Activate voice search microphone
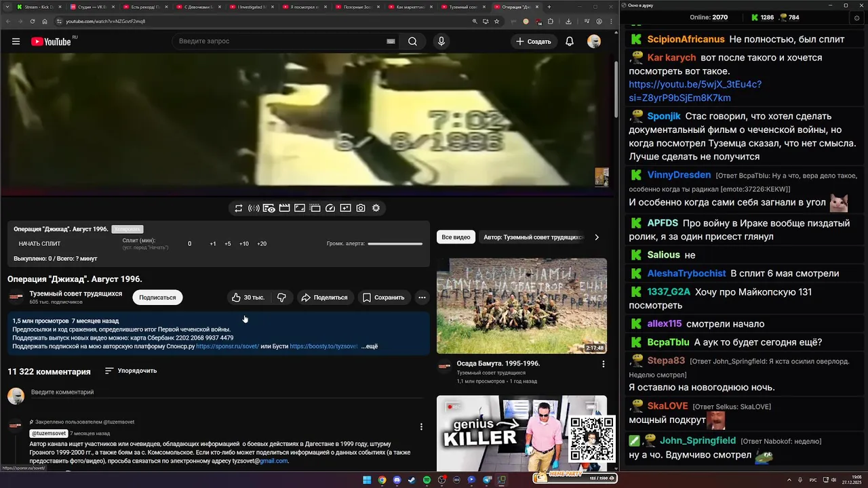The image size is (868, 488). (441, 41)
